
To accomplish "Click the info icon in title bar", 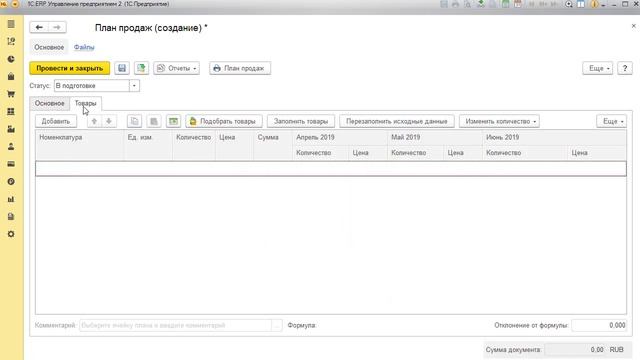I will coord(594,4).
